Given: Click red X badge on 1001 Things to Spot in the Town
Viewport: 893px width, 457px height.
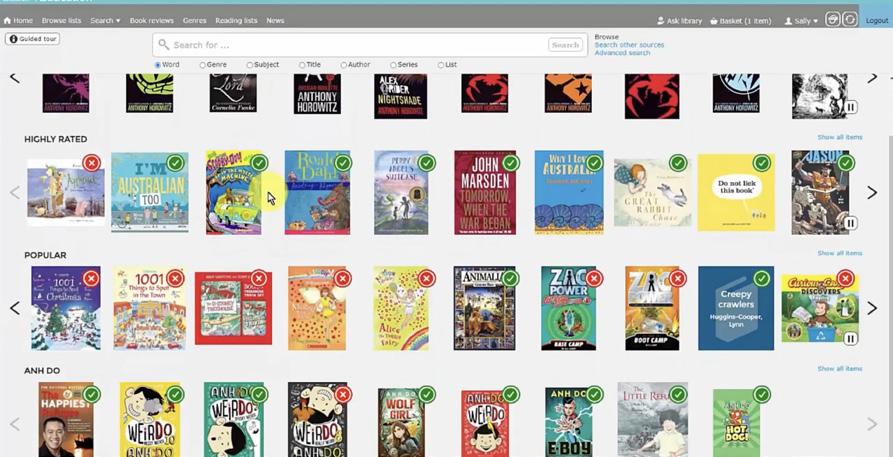Looking at the screenshot, I should coord(175,278).
